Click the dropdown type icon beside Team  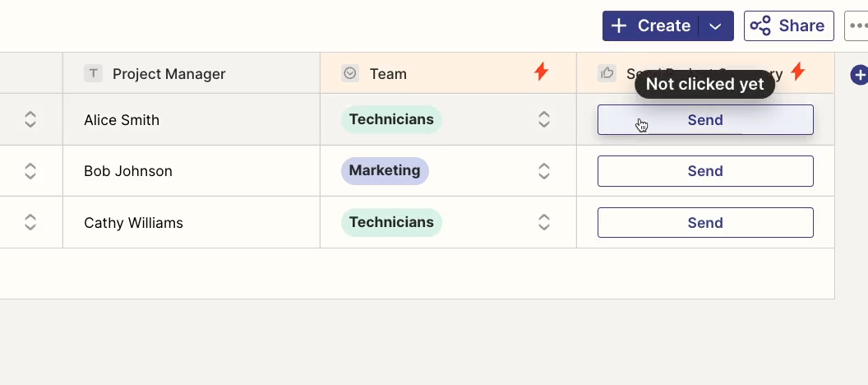coord(350,73)
